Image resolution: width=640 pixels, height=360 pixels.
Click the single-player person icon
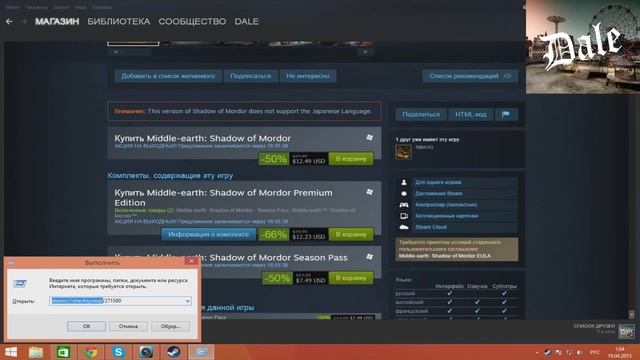click(x=404, y=182)
